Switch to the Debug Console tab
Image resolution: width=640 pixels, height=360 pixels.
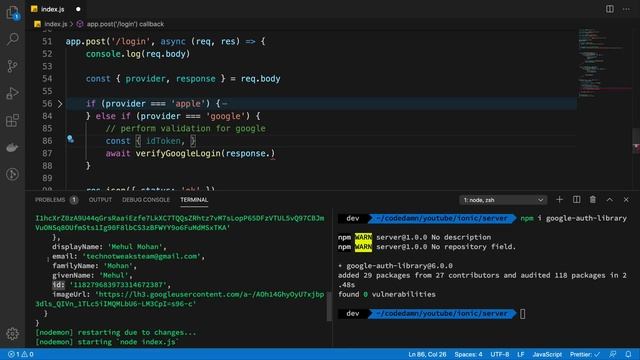(x=146, y=200)
